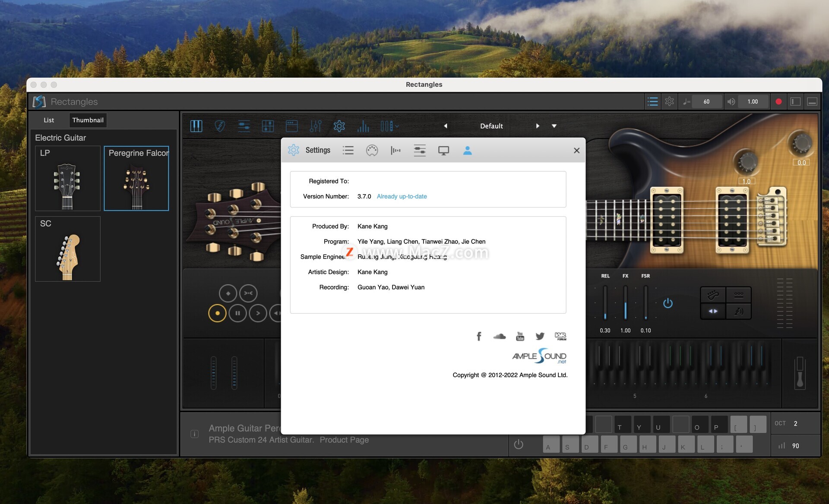Toggle the instrument list view icon
Viewport: 829px width, 504px height.
tap(653, 101)
